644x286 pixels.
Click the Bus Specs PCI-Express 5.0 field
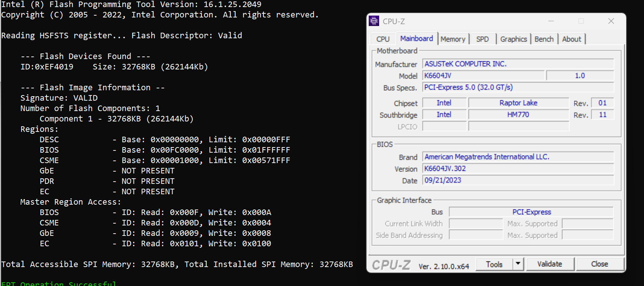click(x=518, y=87)
